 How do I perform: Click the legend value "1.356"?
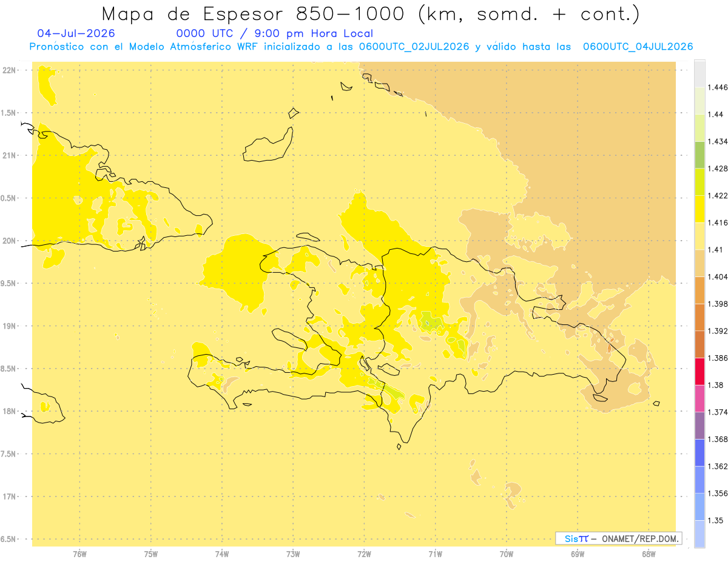[x=718, y=493]
